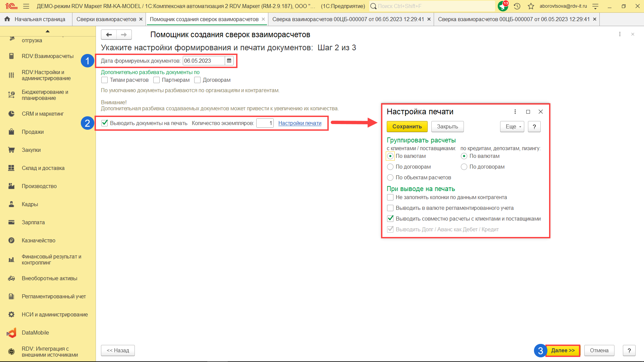This screenshot has width=644, height=362.
Task: Open three-dot menu in Настройка печати dialog
Action: [x=515, y=112]
